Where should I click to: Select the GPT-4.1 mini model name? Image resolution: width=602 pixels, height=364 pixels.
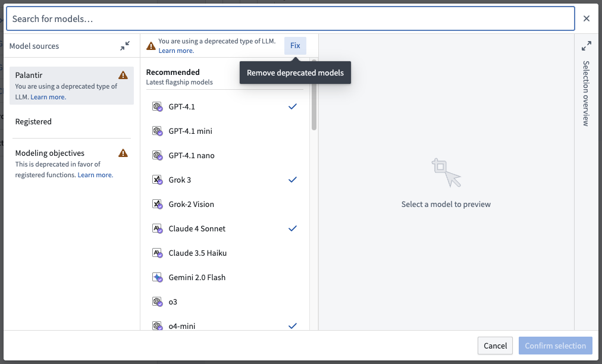point(190,131)
